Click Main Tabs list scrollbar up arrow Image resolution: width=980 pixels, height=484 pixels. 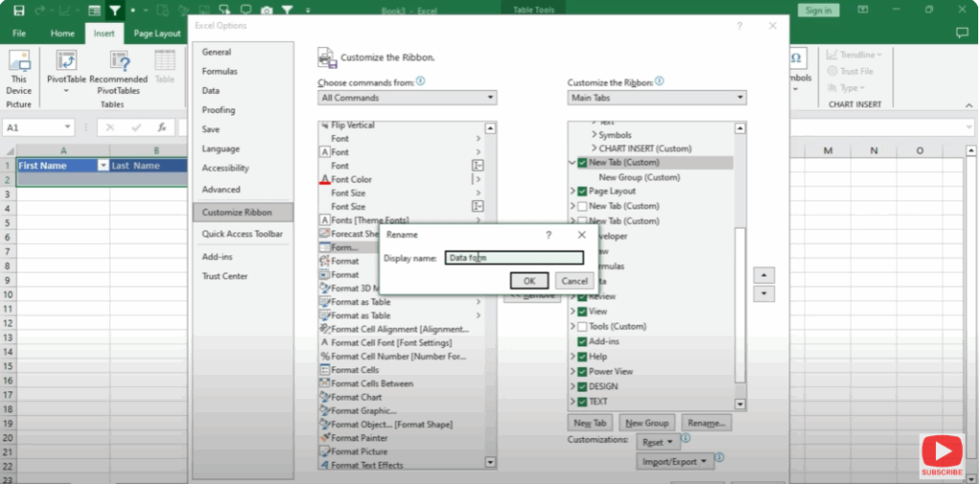click(x=741, y=128)
